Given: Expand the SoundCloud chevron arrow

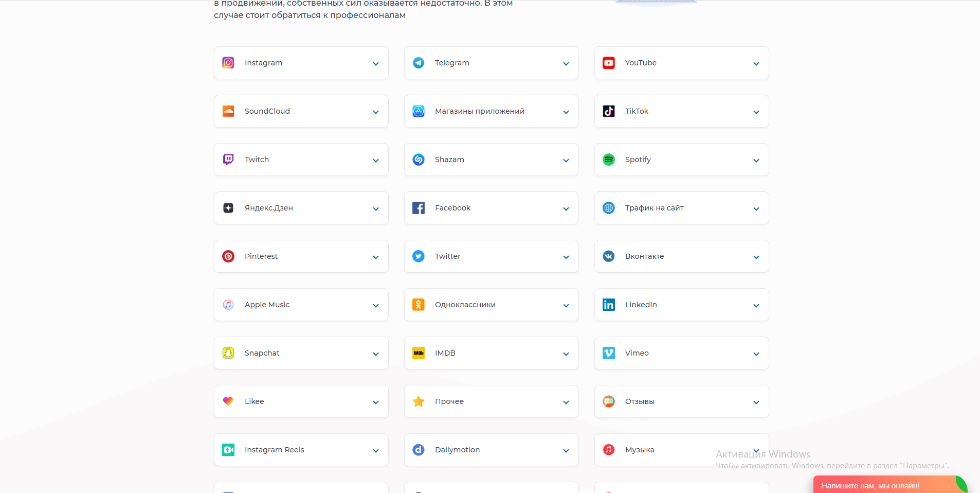Looking at the screenshot, I should 376,112.
